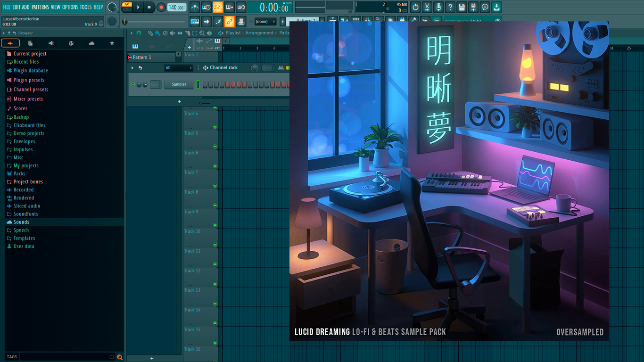Toggle the orange link/multilink controllers icon
Image resolution: width=644 pixels, height=362 pixels.
point(230,22)
